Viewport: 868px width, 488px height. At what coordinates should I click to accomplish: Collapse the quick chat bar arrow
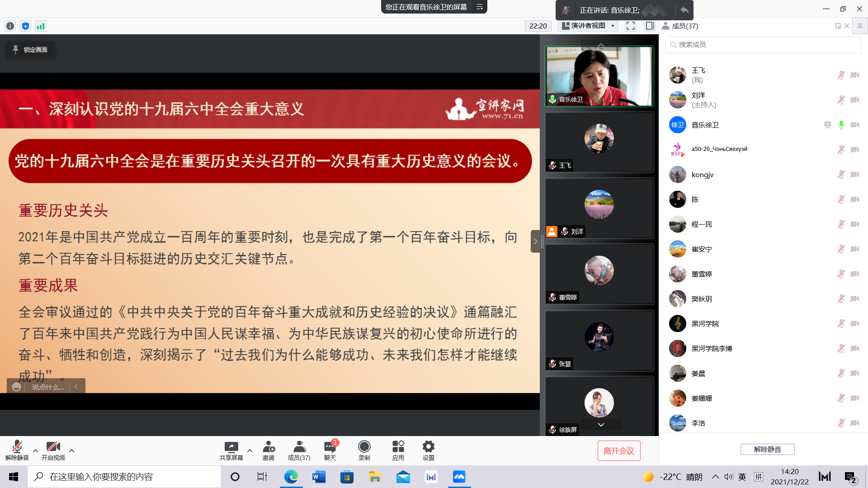click(x=76, y=387)
